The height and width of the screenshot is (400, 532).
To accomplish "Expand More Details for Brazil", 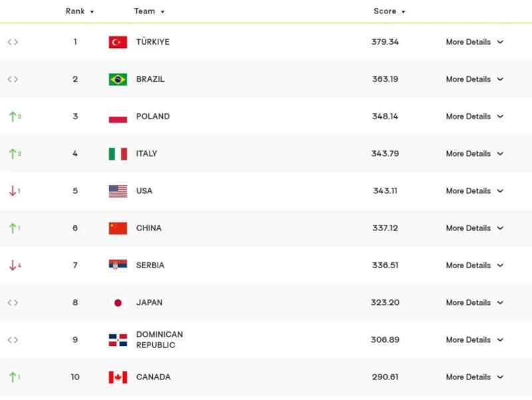I will tap(474, 79).
